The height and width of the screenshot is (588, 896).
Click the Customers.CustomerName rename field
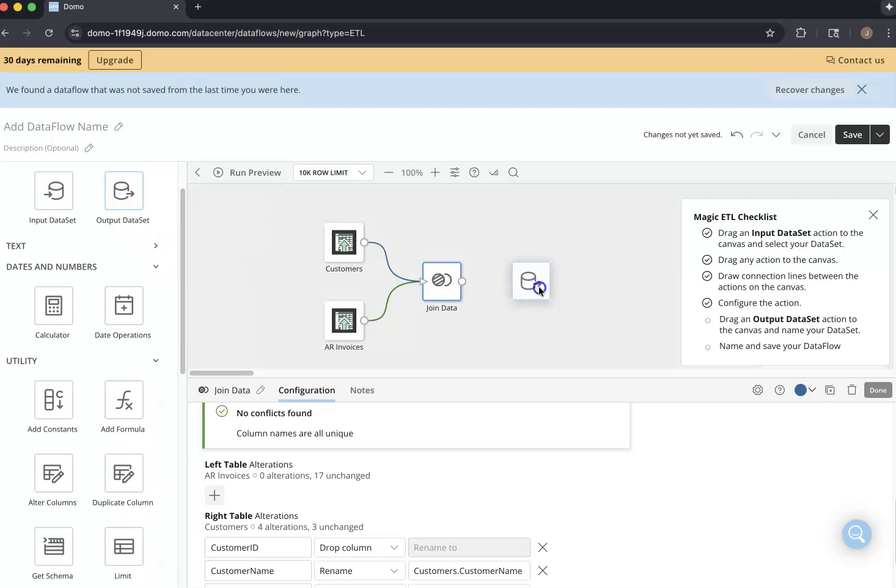(x=469, y=571)
